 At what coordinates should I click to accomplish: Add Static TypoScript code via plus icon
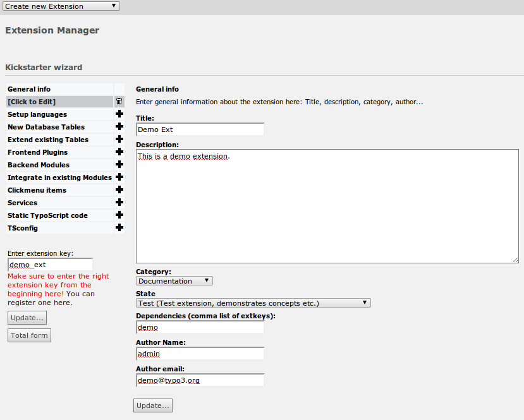point(119,215)
